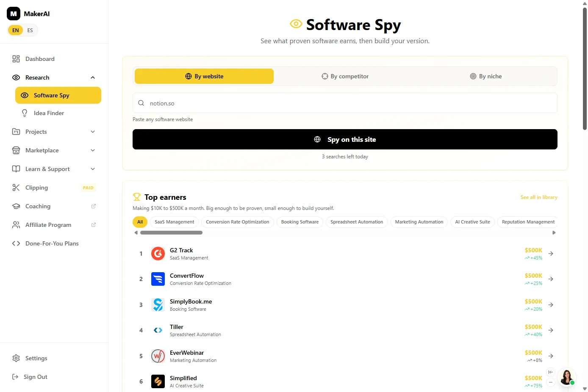The height and width of the screenshot is (392, 588).
Task: Open G2 Track details arrow
Action: click(551, 254)
